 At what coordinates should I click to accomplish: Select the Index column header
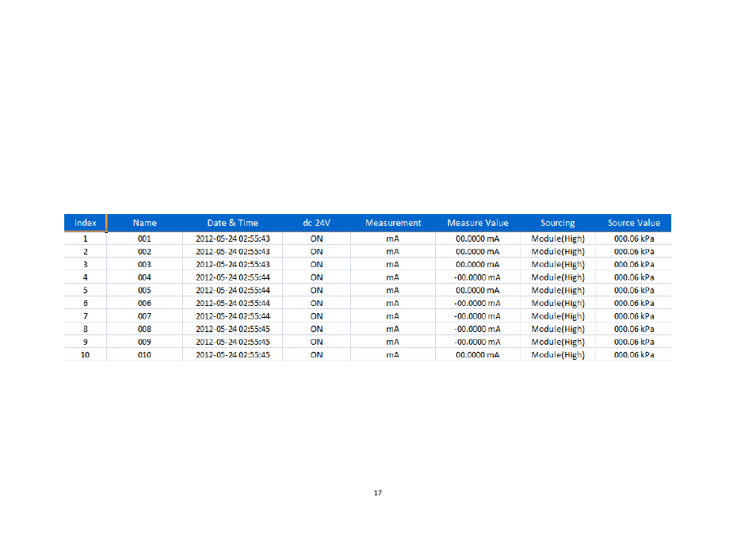click(x=86, y=223)
